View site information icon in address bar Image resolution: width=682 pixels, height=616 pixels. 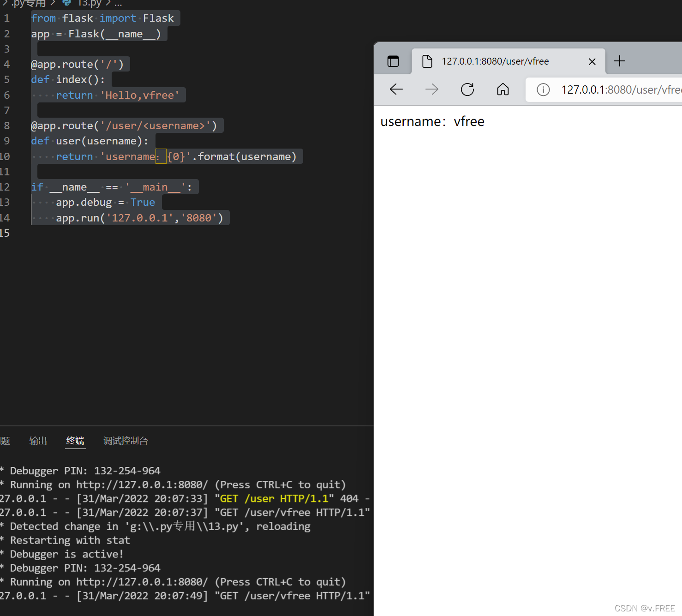pyautogui.click(x=543, y=90)
